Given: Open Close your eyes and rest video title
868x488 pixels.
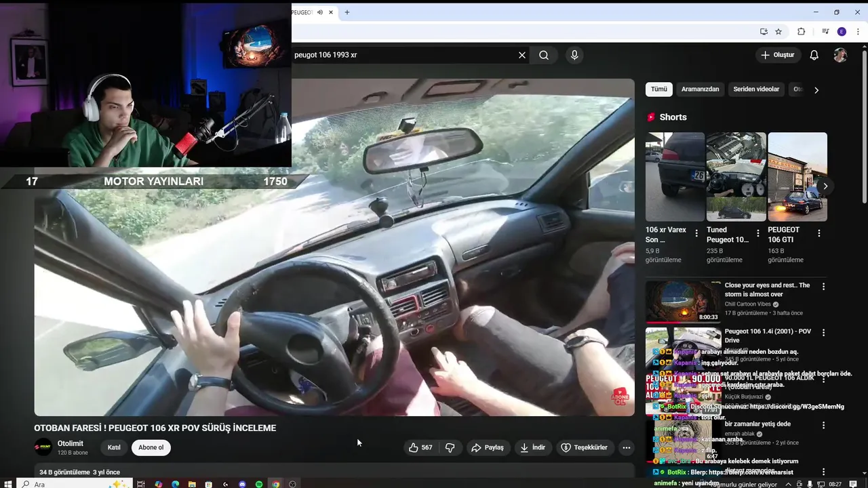Looking at the screenshot, I should 767,290.
